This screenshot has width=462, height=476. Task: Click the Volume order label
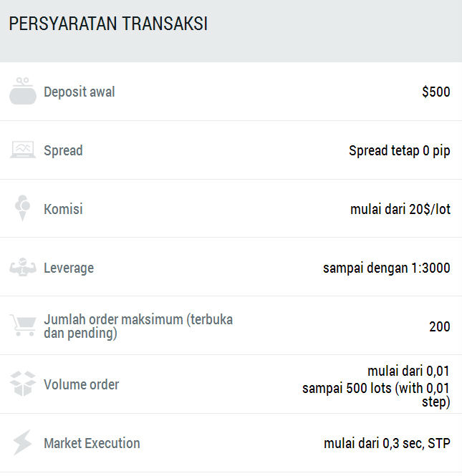pos(82,384)
